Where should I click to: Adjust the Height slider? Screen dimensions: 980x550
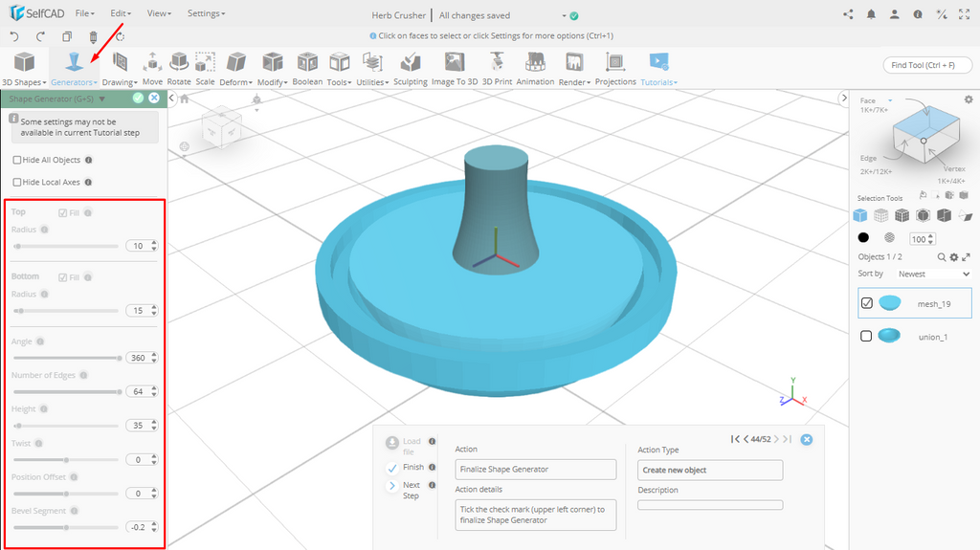tap(66, 426)
